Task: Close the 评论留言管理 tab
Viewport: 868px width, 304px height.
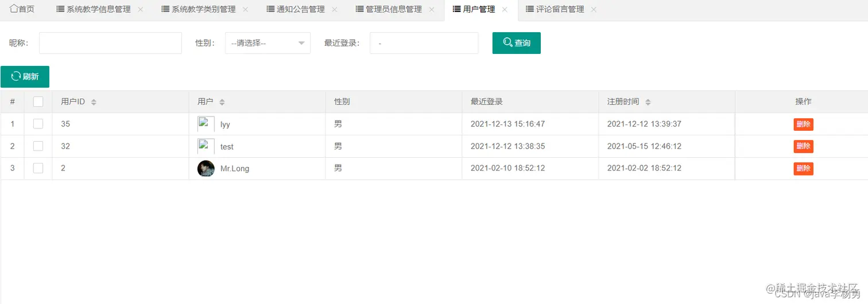Action: [x=594, y=10]
